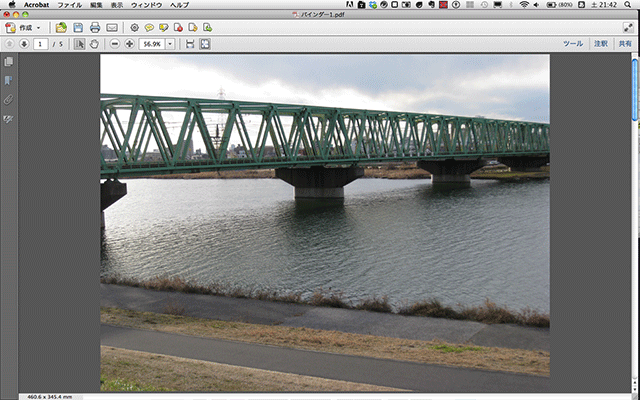Open the ツール pane
The width and height of the screenshot is (640, 400).
(572, 44)
